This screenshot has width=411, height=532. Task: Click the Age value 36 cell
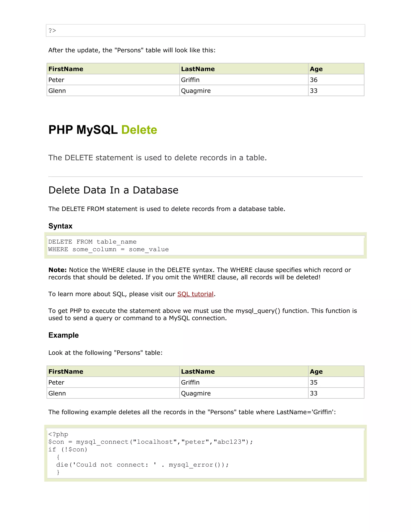pos(336,80)
